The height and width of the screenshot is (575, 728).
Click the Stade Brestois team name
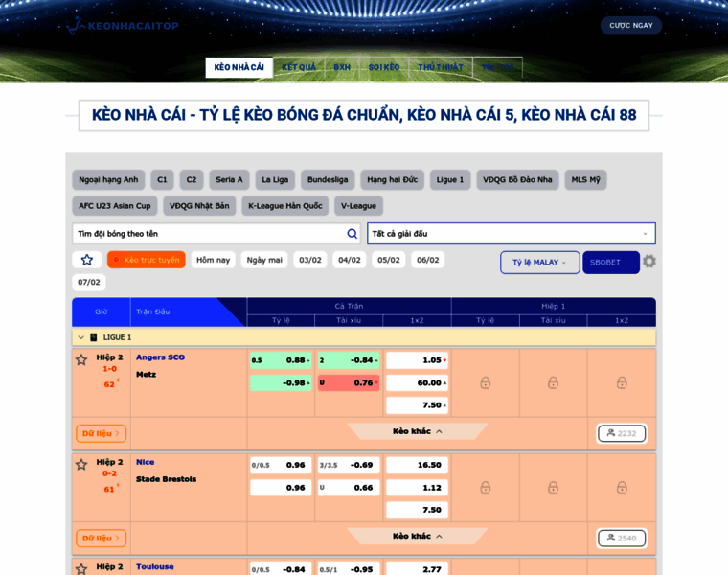coord(167,479)
